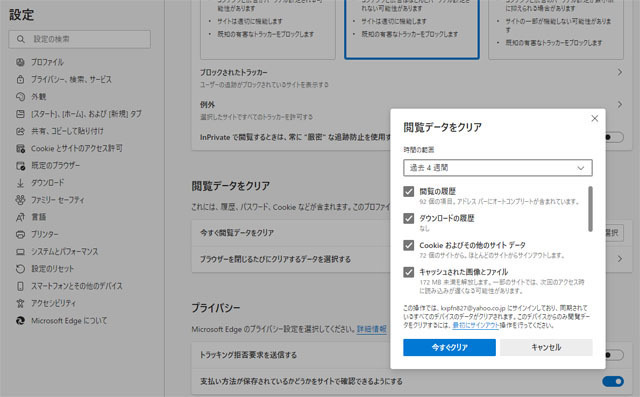640x397 pixels.
Task: Open the 詳細情報 privacy link
Action: click(x=371, y=329)
